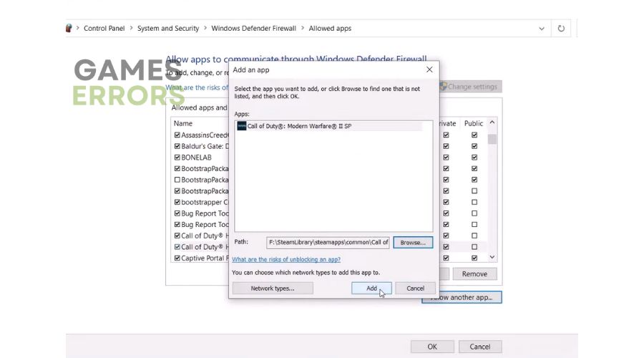Open risks of unblocking an app link
The height and width of the screenshot is (358, 644).
point(286,259)
